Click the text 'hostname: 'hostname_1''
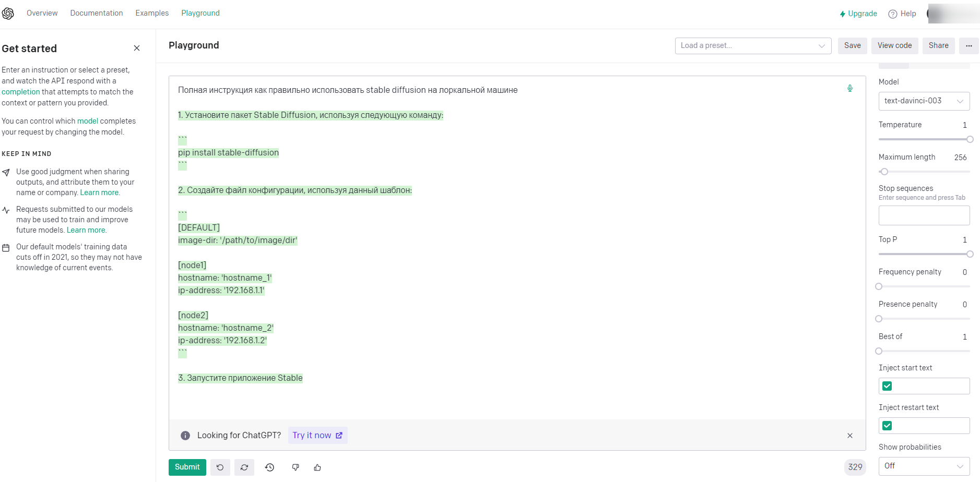This screenshot has width=980, height=482. pos(225,278)
